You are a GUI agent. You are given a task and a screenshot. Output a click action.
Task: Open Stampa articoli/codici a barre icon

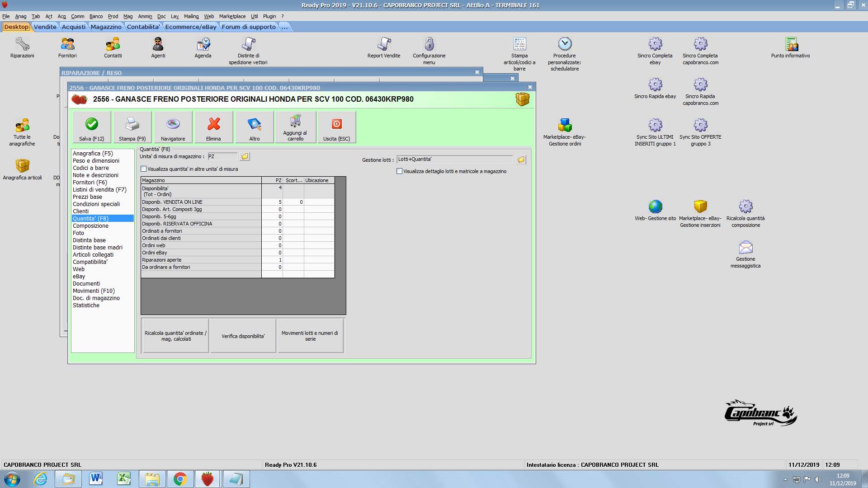519,54
